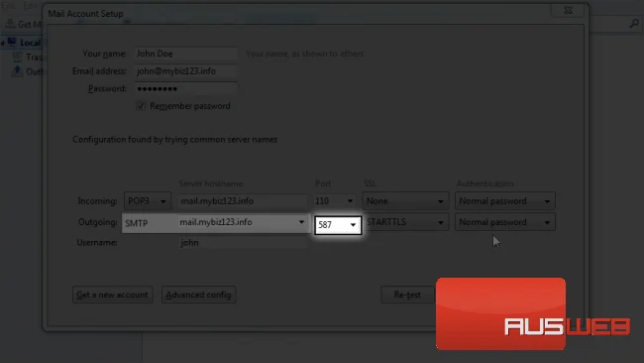644x363 pixels.
Task: Open outgoing server hostname dropdown arrow
Action: (301, 222)
